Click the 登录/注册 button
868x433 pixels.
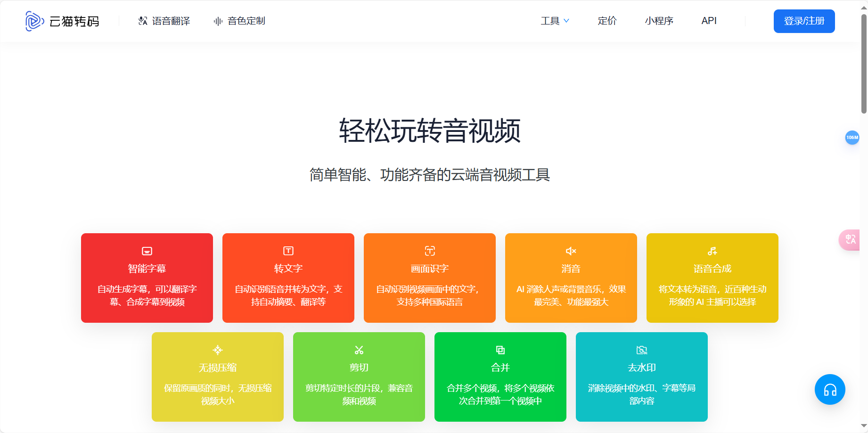[x=804, y=21]
